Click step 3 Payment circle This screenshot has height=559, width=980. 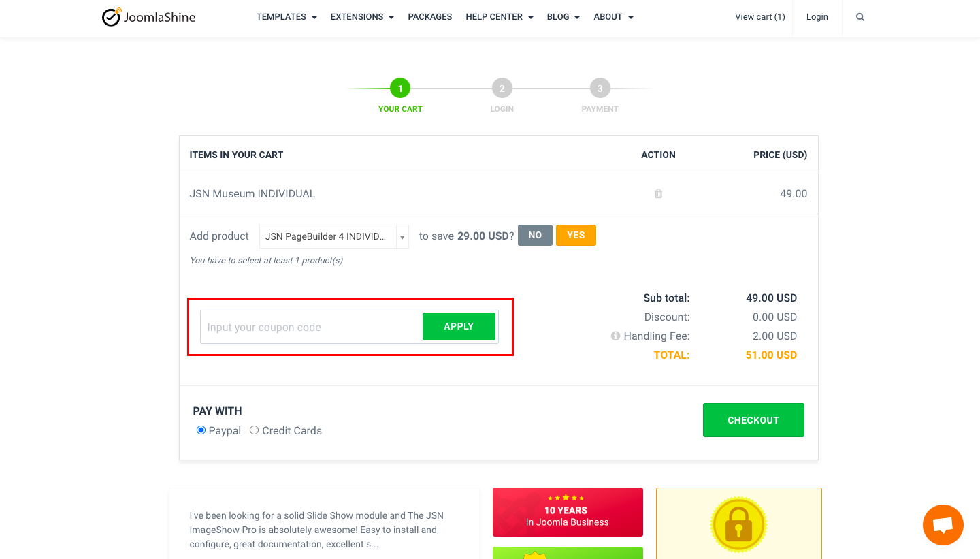[600, 89]
